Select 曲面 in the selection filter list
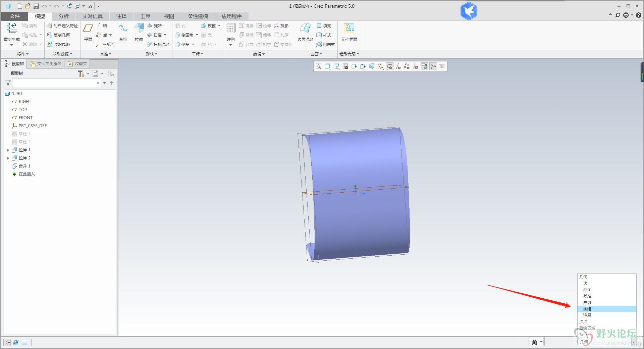This screenshot has width=644, height=349. [x=607, y=290]
